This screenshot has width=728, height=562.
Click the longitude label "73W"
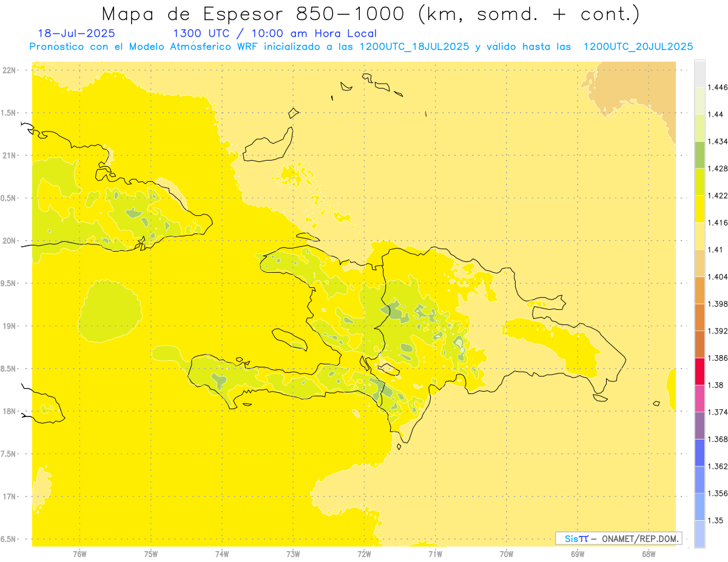(293, 554)
